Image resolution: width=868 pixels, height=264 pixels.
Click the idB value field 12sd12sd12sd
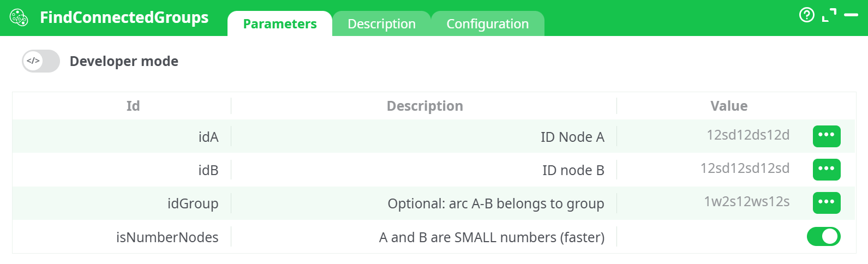click(745, 169)
